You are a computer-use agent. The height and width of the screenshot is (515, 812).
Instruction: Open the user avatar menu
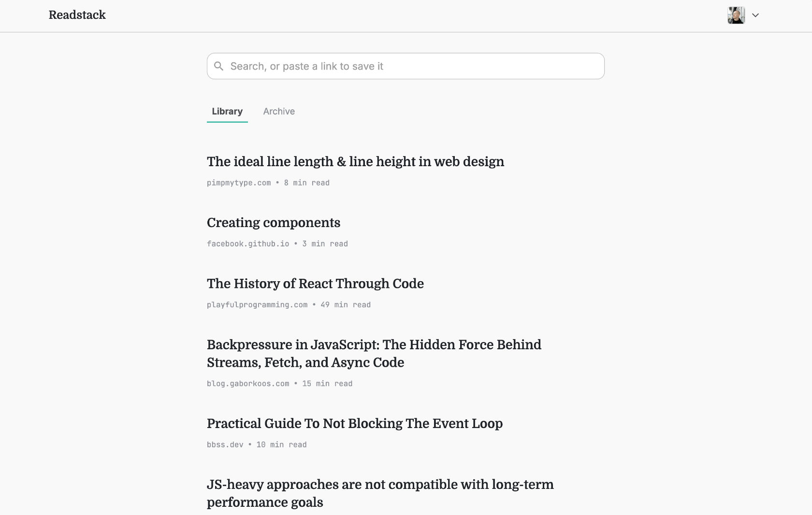coord(736,15)
